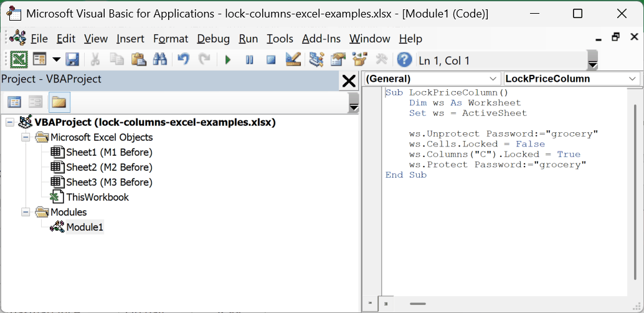Click the Sub LockPriceColumn() code line
This screenshot has width=644, height=313.
pyautogui.click(x=447, y=92)
